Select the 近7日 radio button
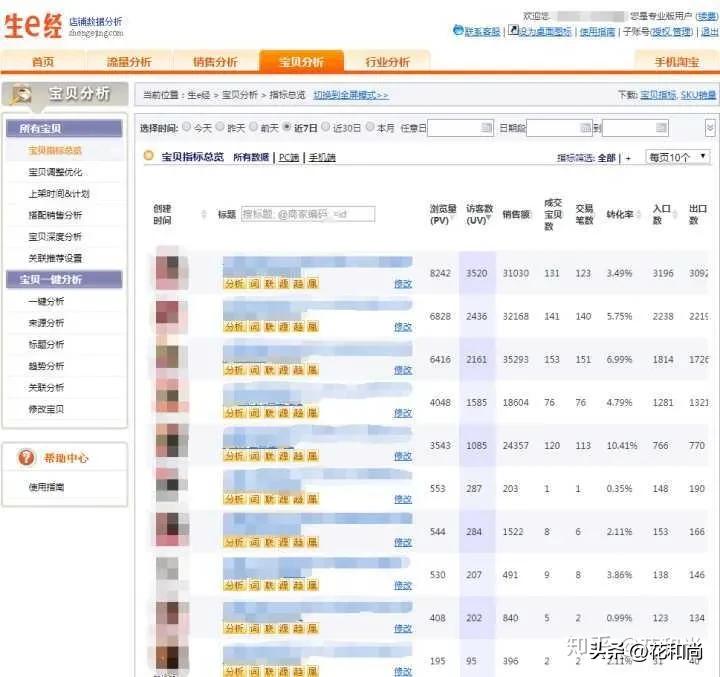The image size is (720, 677). tap(287, 126)
